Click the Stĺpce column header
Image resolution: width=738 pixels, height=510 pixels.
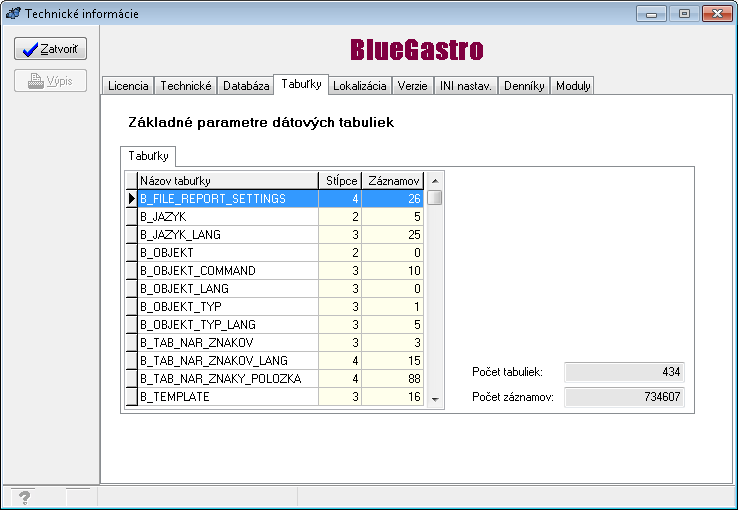coord(340,181)
